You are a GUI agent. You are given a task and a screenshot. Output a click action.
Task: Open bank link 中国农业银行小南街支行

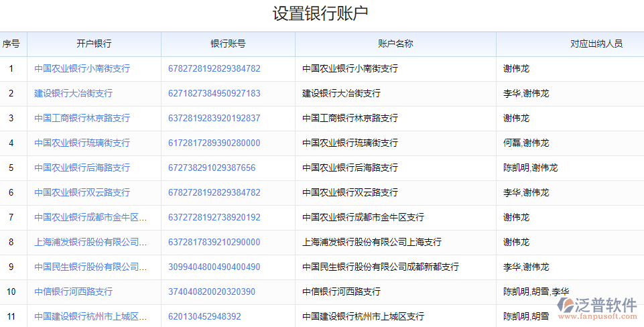click(82, 68)
